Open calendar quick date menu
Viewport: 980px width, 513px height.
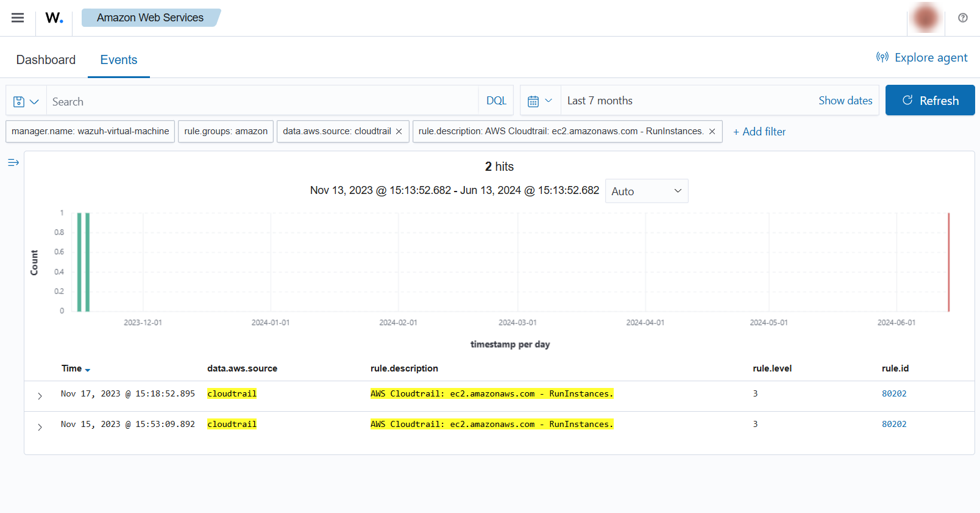click(540, 101)
